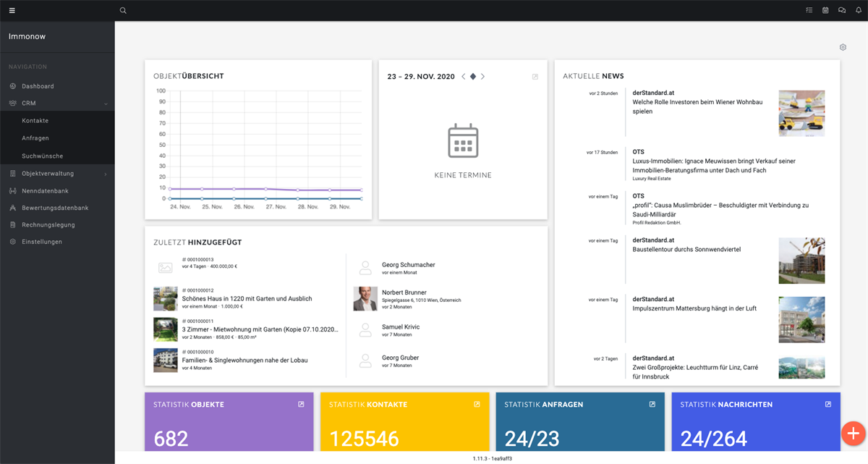The height and width of the screenshot is (464, 868).
Task: Open contact Georg Gruber
Action: (x=401, y=358)
